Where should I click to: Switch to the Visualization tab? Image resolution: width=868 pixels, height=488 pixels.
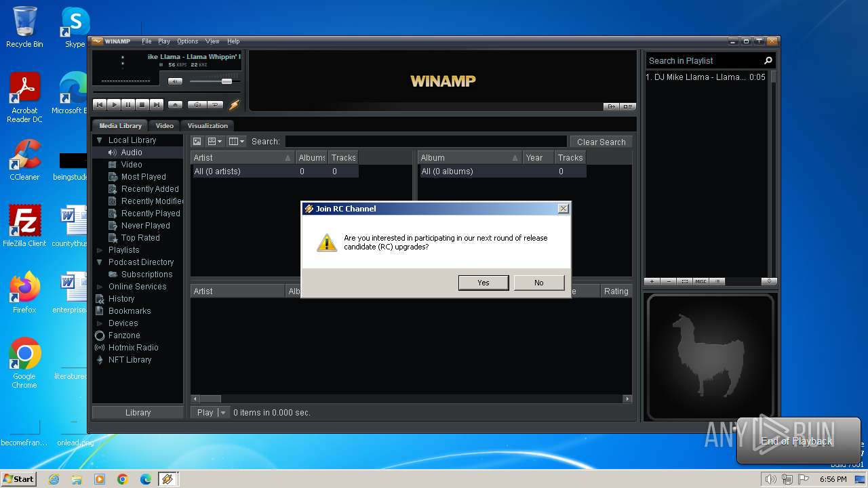pos(208,125)
